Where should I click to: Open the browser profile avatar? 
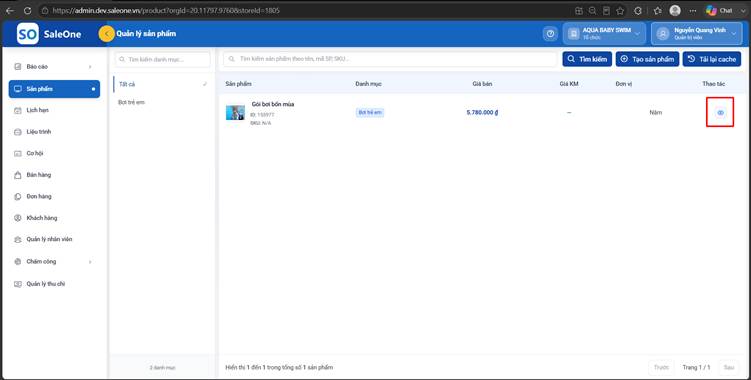[675, 11]
